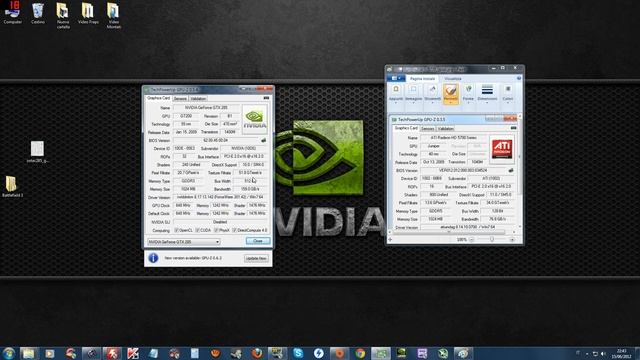Select the Battlefield 3 folder on desktop
The height and width of the screenshot is (360, 640).
12,187
